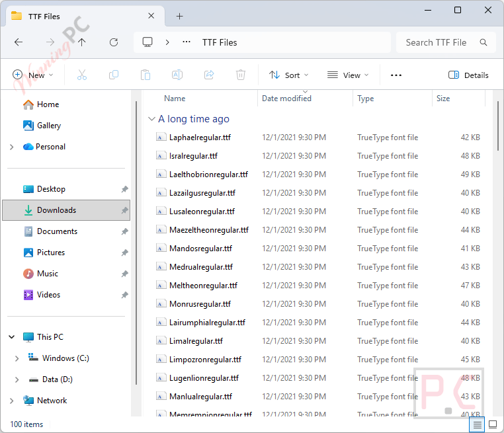Screen dimensions: 504x433
Task: Click the Isralregular.ttf font file icon
Action: [x=161, y=156]
